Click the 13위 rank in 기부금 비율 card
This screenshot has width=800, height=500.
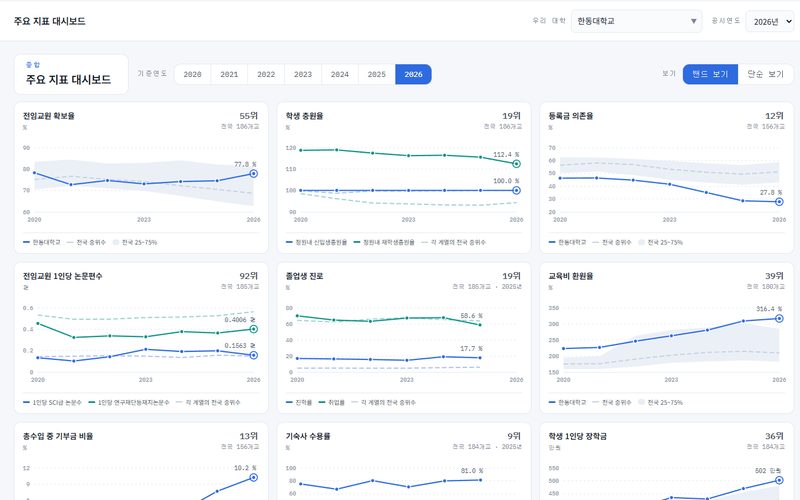pos(249,436)
